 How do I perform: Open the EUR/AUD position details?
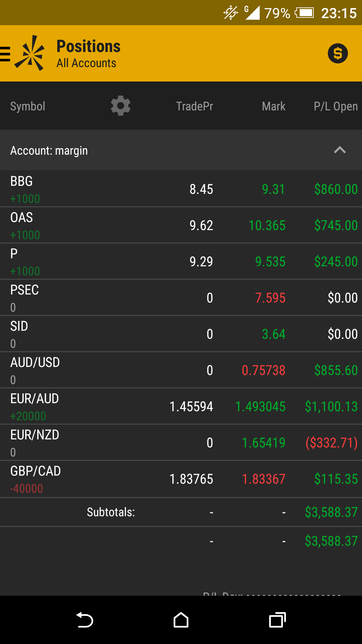(181, 406)
